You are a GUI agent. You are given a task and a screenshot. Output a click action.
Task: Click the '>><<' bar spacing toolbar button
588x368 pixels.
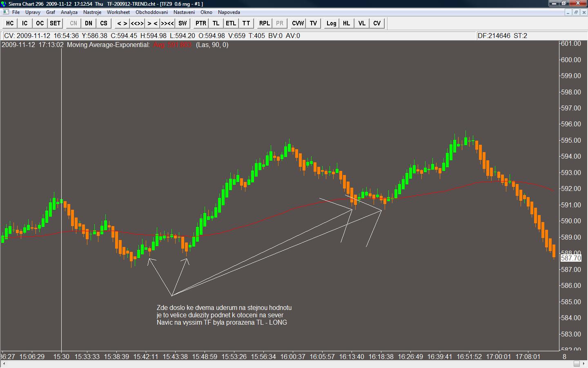click(167, 23)
